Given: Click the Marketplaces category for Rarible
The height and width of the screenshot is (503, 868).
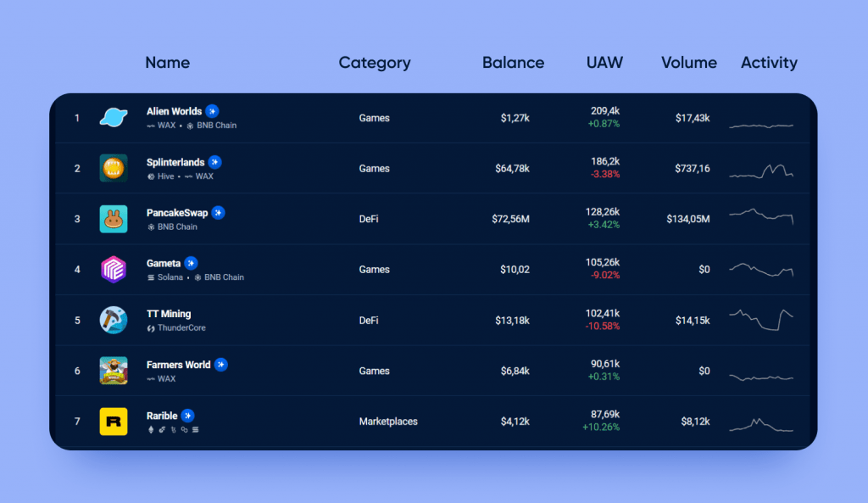Looking at the screenshot, I should coord(388,422).
